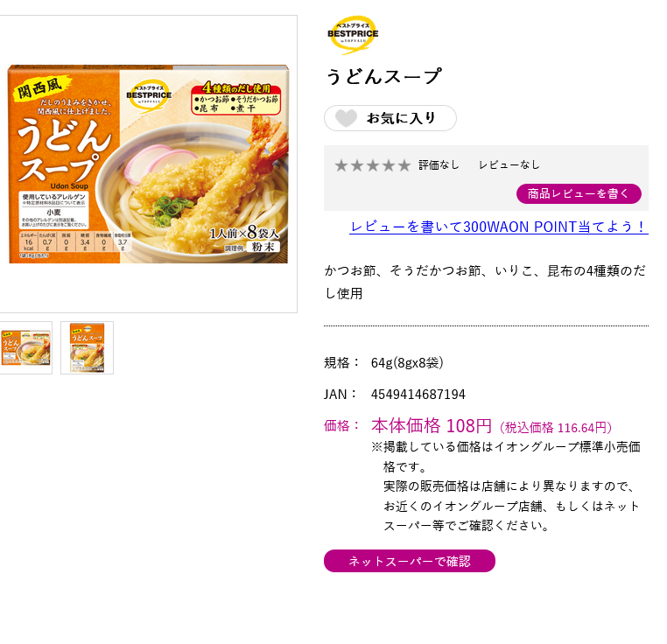Click the second rating star
The width and height of the screenshot is (667, 644).
[x=356, y=165]
